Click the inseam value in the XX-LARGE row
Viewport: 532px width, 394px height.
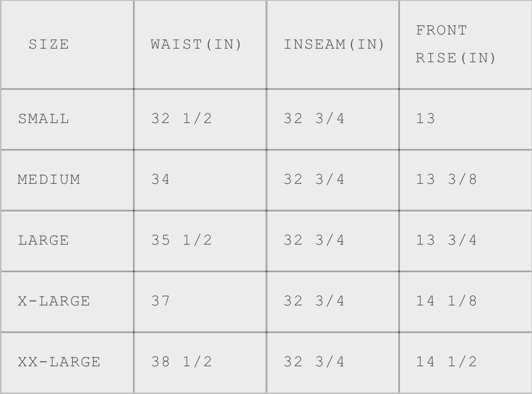tap(314, 362)
